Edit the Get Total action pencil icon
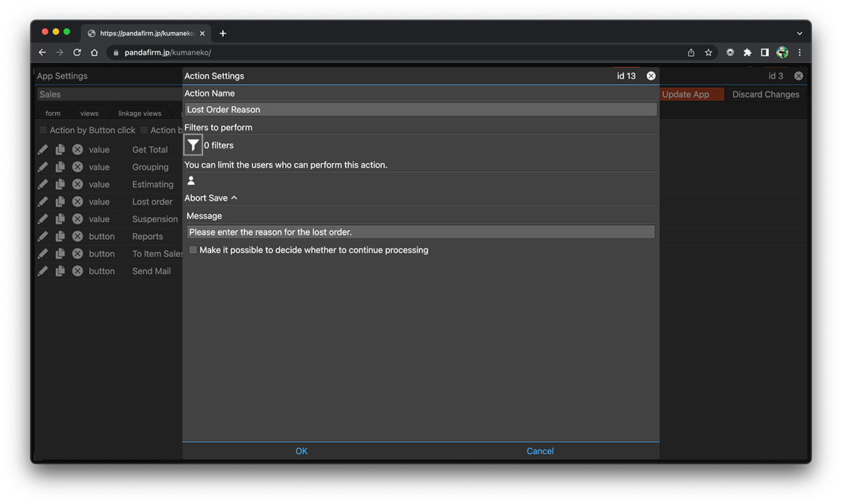The image size is (842, 504). [x=43, y=150]
